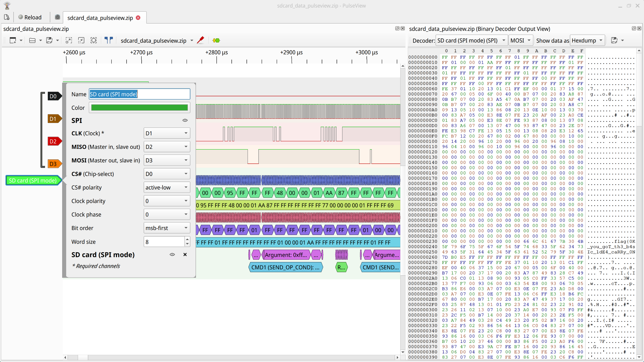
Task: Click the SD card (SPI mode) decoder label
Action: click(x=33, y=180)
